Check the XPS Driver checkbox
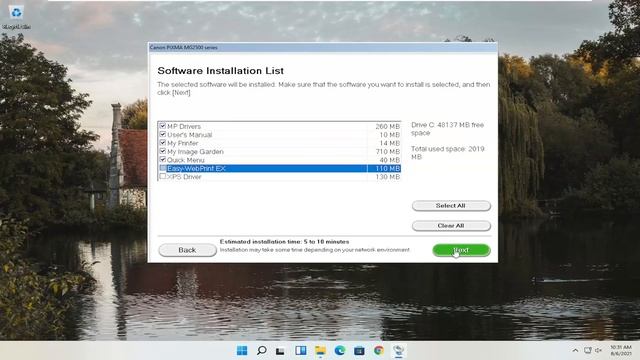 pyautogui.click(x=162, y=176)
